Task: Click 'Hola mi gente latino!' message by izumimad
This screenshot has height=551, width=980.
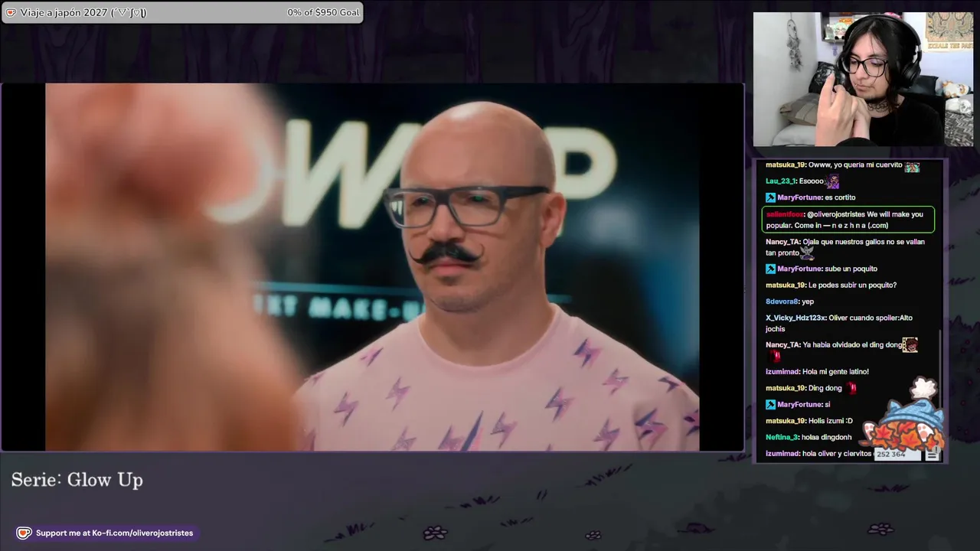Action: (x=835, y=372)
